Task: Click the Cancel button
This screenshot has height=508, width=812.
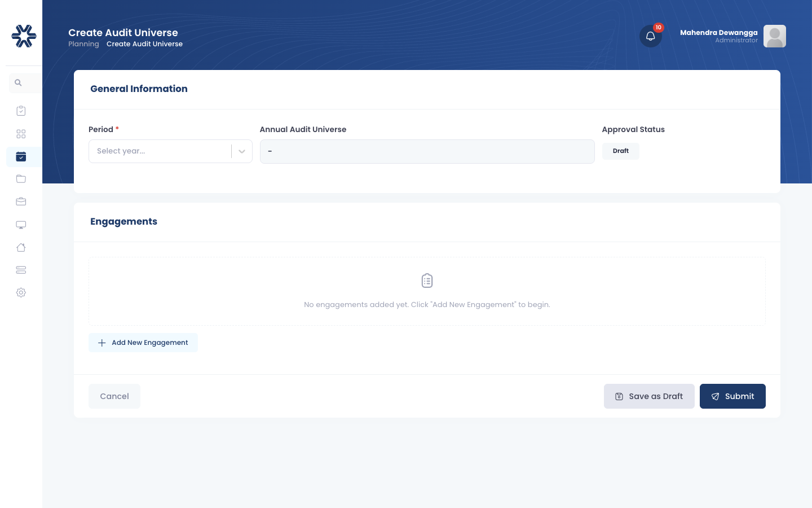Action: [114, 396]
